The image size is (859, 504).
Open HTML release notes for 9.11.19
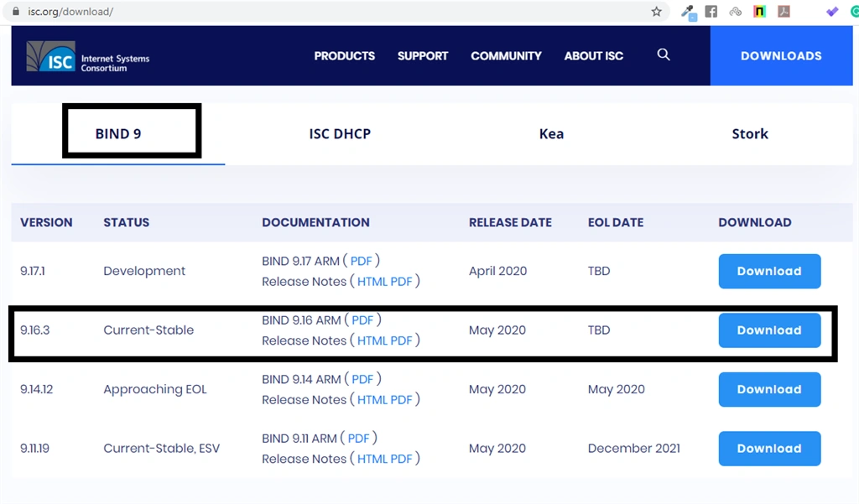(x=372, y=459)
